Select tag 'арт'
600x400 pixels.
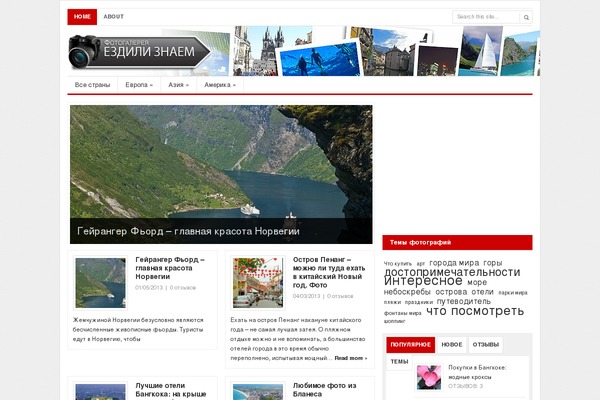[x=421, y=264]
